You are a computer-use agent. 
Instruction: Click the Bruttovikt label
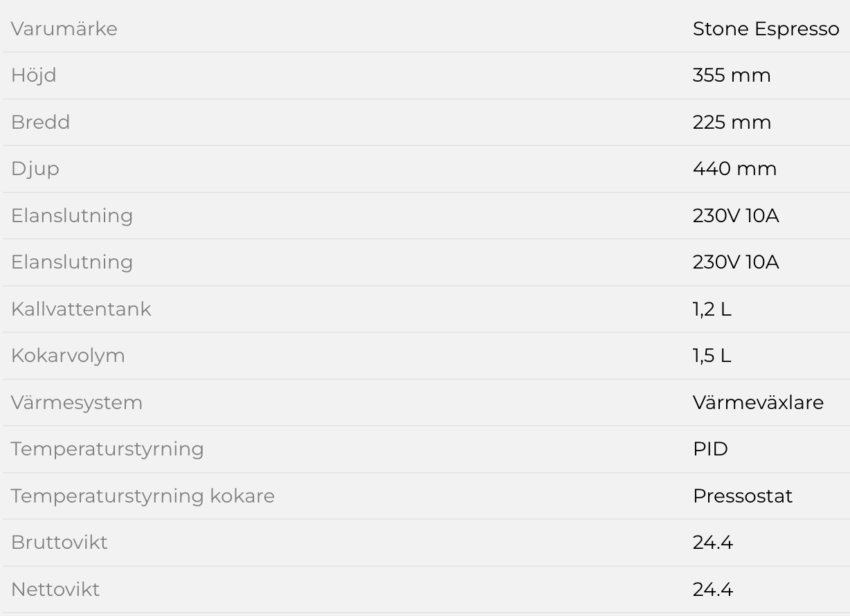coord(60,543)
